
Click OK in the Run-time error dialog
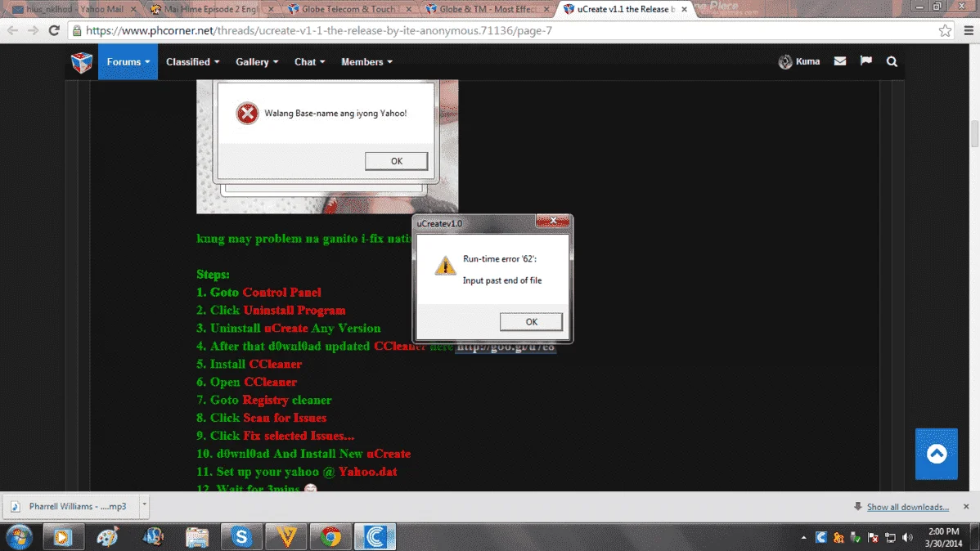point(531,322)
